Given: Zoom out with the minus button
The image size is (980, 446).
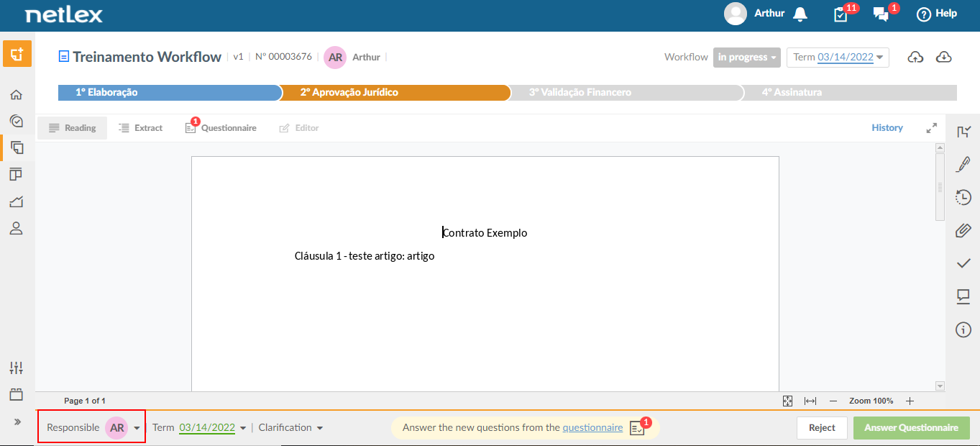Looking at the screenshot, I should 833,401.
